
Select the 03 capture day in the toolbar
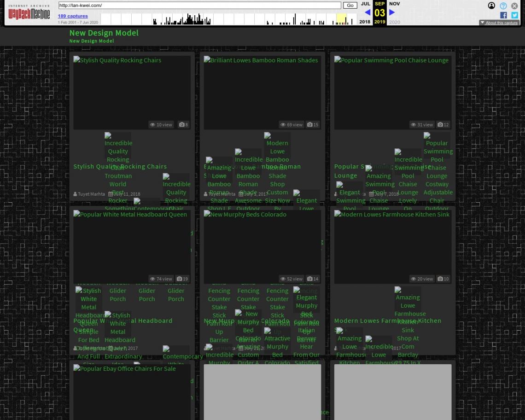[x=379, y=13]
